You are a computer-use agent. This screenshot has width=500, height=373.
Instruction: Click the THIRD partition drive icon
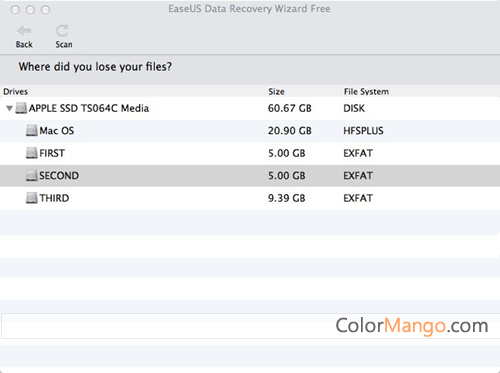[x=32, y=198]
